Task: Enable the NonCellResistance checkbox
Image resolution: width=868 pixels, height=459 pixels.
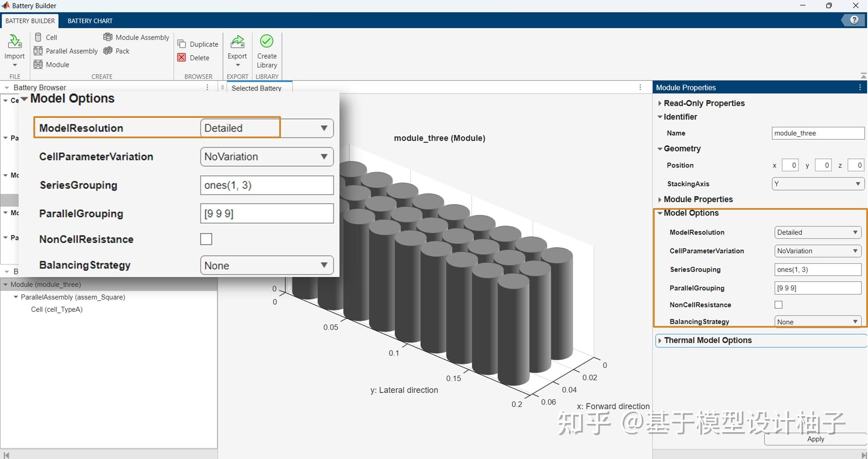Action: click(778, 305)
